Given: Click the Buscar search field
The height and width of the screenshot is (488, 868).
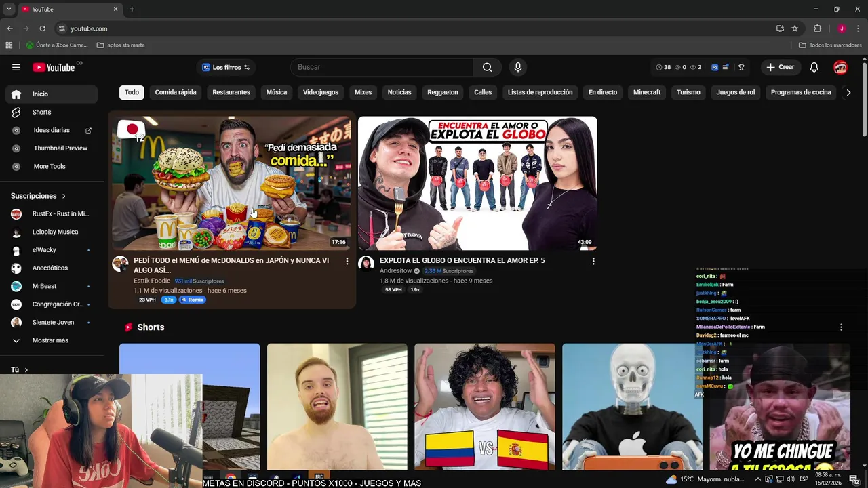Looking at the screenshot, I should tap(381, 67).
